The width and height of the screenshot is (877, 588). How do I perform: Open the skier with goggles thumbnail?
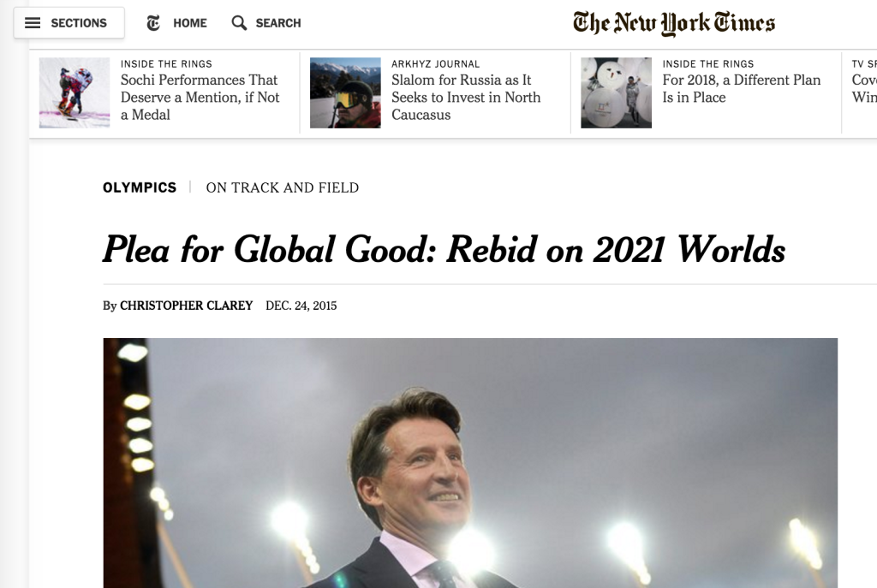tap(345, 92)
